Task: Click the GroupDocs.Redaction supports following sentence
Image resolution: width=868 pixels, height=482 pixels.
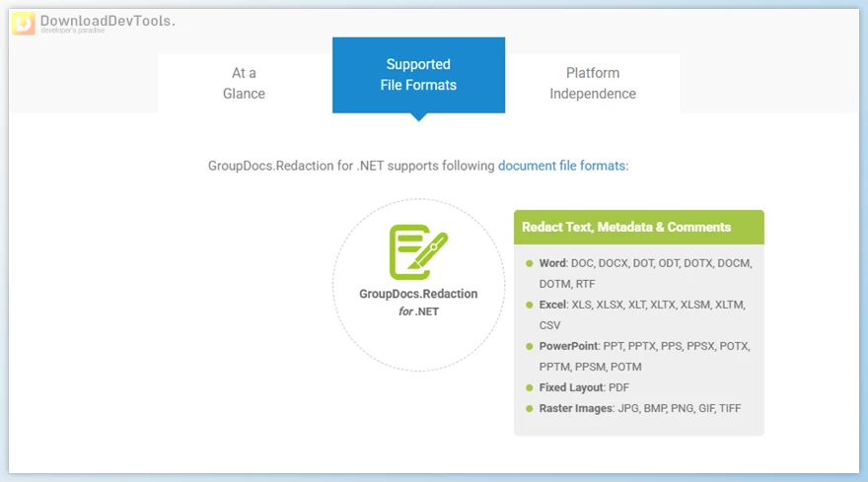Action: click(418, 166)
